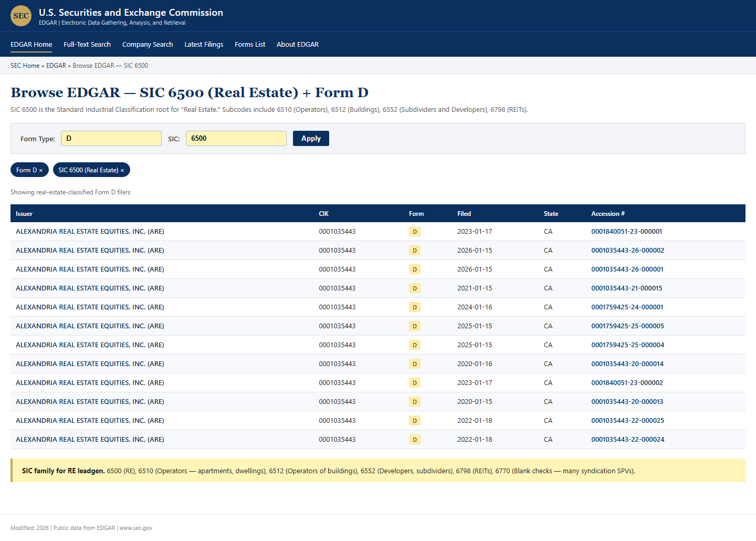Viewport: 756px width, 541px height.
Task: Remove the SIC 6500 (Real Estate) filter chip
Action: pos(122,170)
